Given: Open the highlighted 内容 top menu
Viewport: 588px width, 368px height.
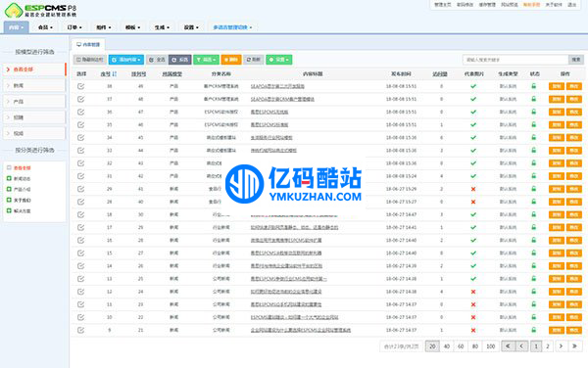Looking at the screenshot, I should click(x=16, y=27).
